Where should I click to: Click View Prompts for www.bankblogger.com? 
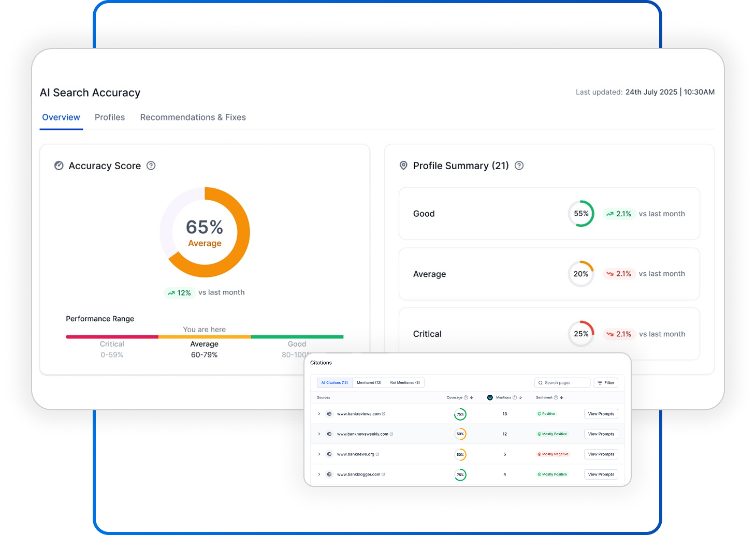point(601,474)
